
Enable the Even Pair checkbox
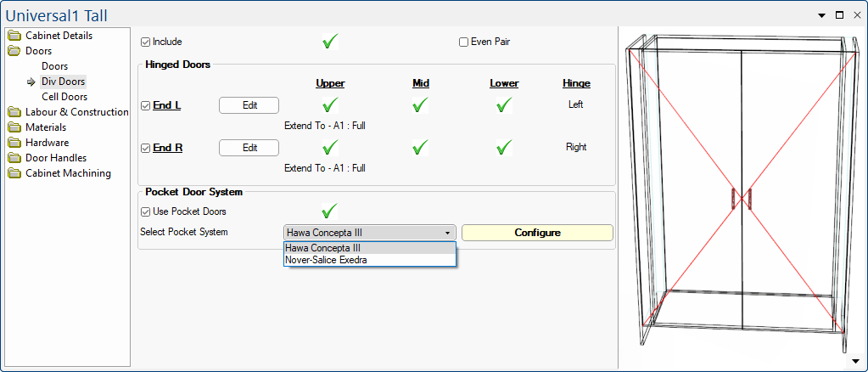tap(464, 42)
